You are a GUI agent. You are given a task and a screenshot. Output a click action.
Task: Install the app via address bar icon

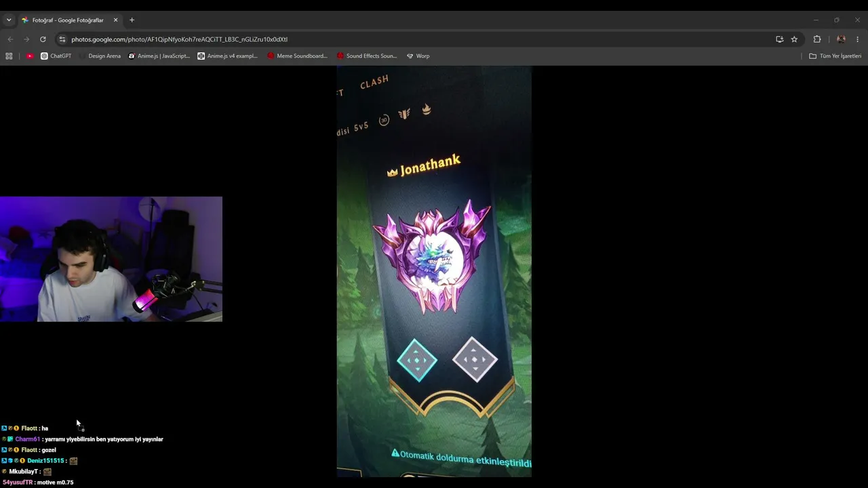pos(780,39)
